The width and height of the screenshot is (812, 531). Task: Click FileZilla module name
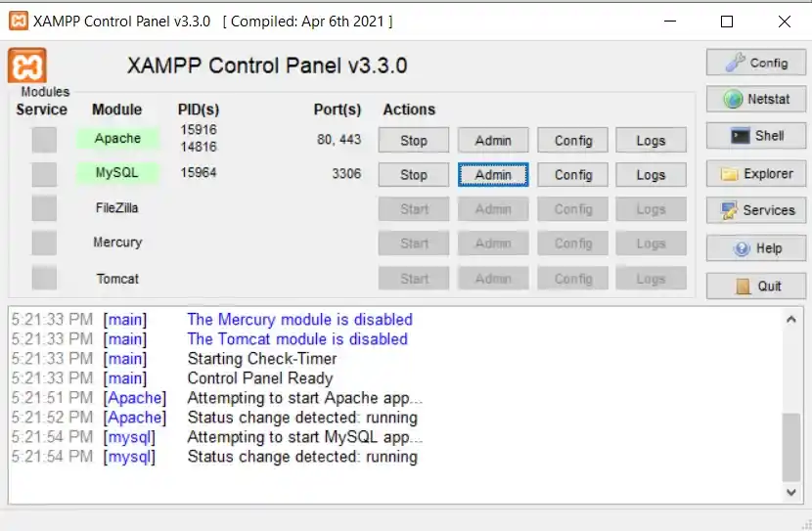116,208
